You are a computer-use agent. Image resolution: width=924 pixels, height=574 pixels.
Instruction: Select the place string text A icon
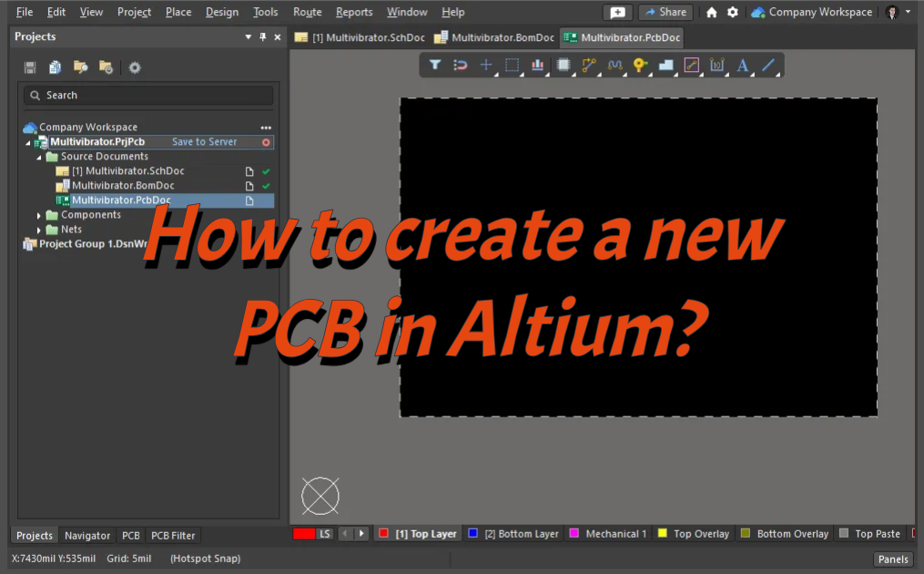click(743, 65)
